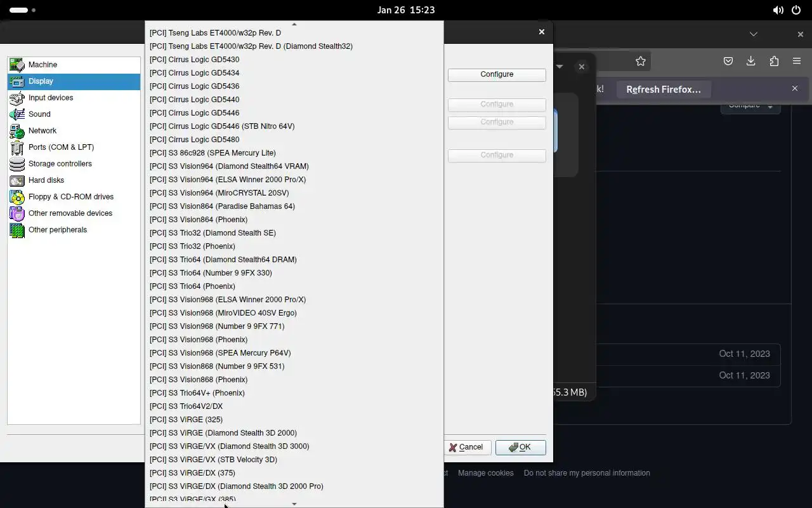Click the Network category icon
812x508 pixels.
click(17, 131)
